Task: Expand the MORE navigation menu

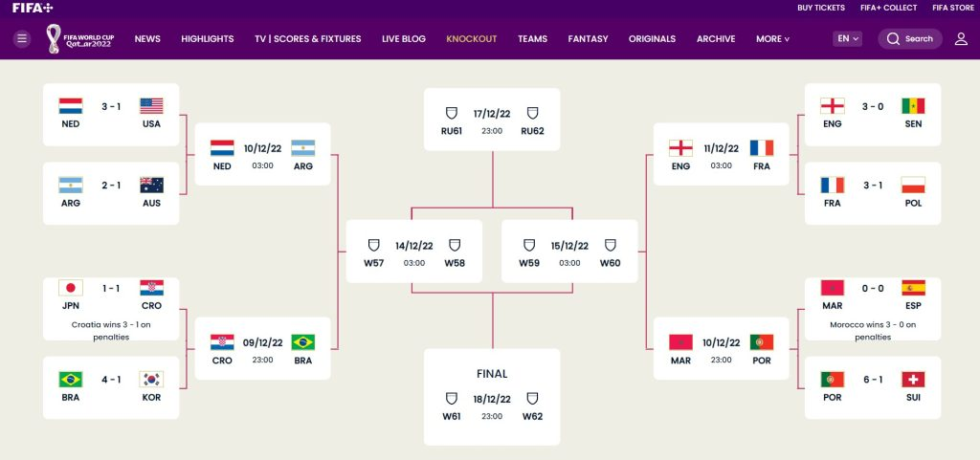Action: tap(772, 39)
